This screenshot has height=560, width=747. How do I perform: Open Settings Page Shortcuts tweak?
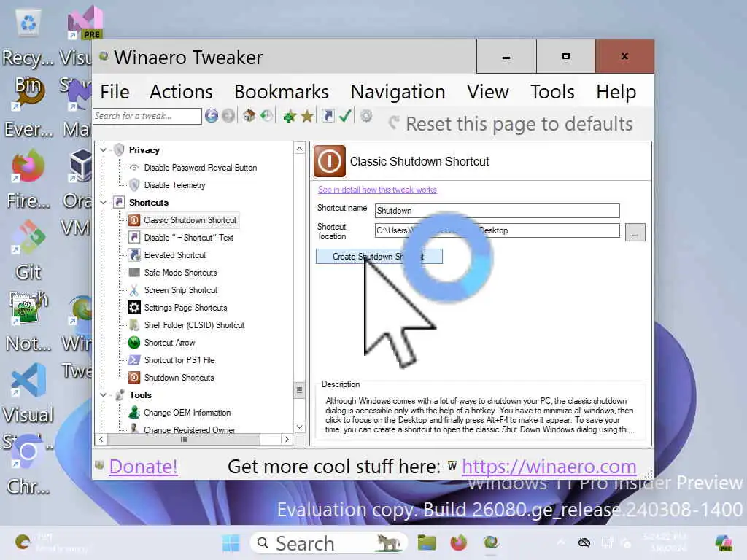coord(185,308)
